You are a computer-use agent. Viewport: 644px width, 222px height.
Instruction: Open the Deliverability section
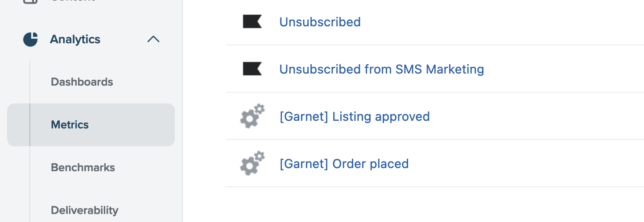(x=85, y=210)
